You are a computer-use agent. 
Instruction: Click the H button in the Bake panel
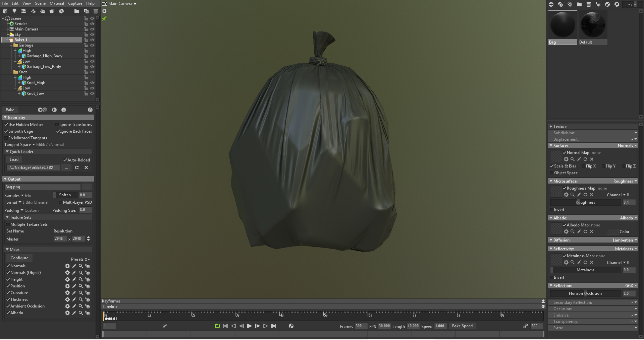coord(54,110)
